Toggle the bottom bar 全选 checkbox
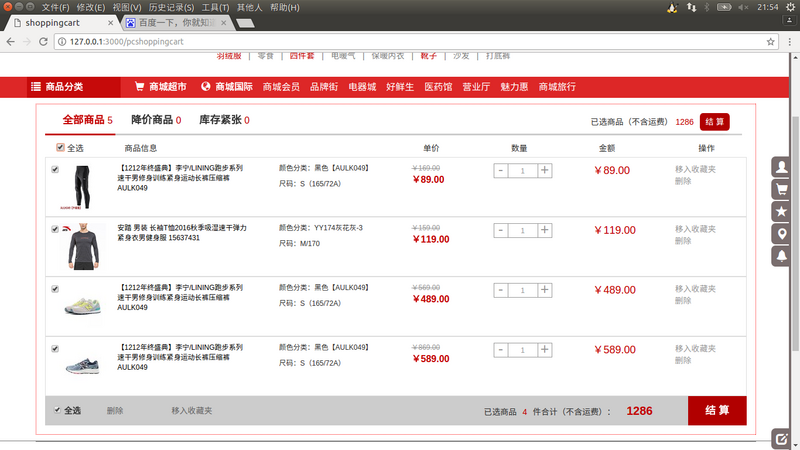Image resolution: width=800 pixels, height=450 pixels. (x=57, y=410)
